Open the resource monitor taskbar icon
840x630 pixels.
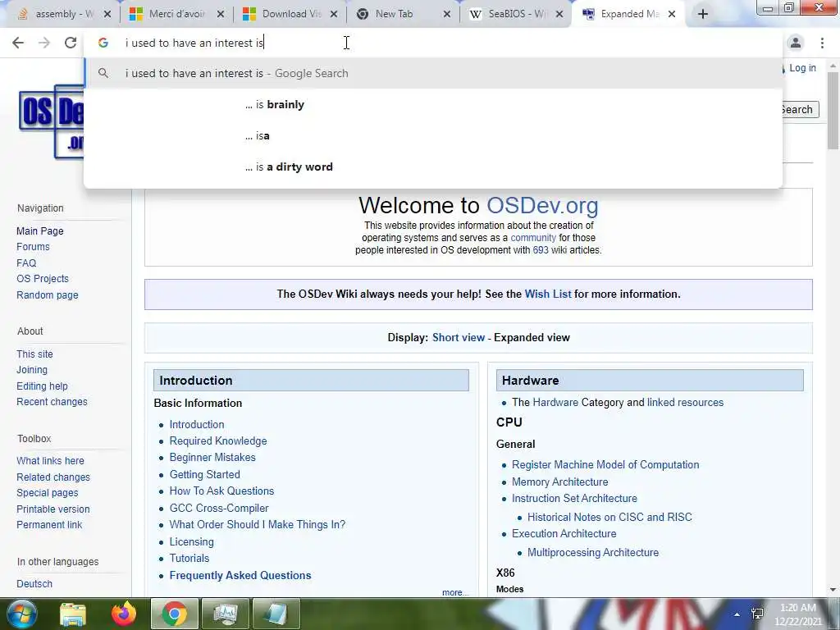tap(225, 614)
